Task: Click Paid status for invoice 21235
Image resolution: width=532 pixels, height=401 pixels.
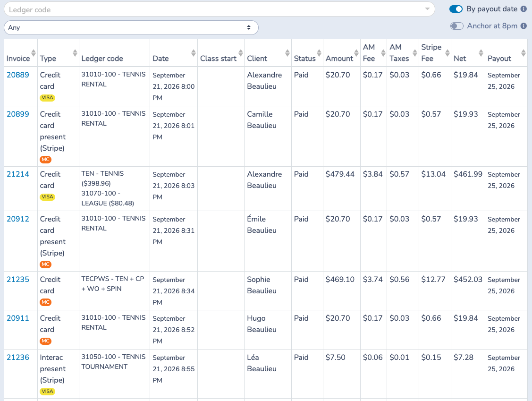Action: click(x=301, y=280)
